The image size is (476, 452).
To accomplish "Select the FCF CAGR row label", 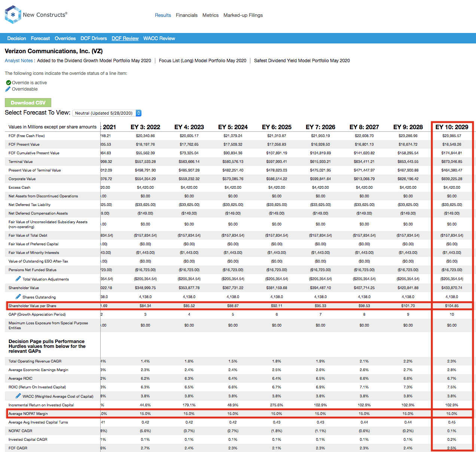I will click(x=18, y=448).
